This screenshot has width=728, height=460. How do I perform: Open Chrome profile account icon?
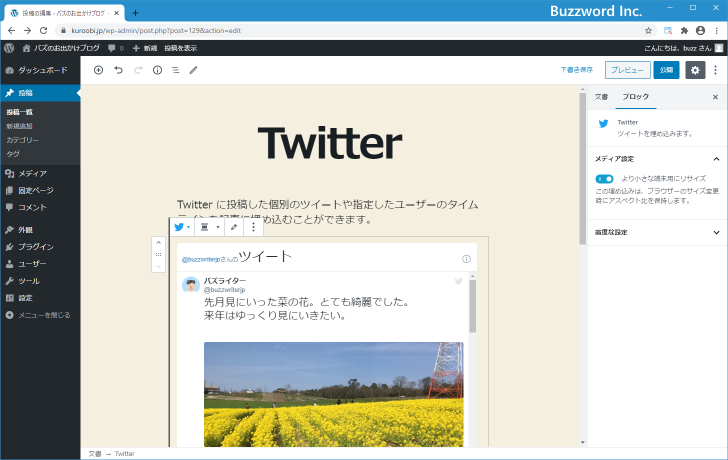pos(701,31)
